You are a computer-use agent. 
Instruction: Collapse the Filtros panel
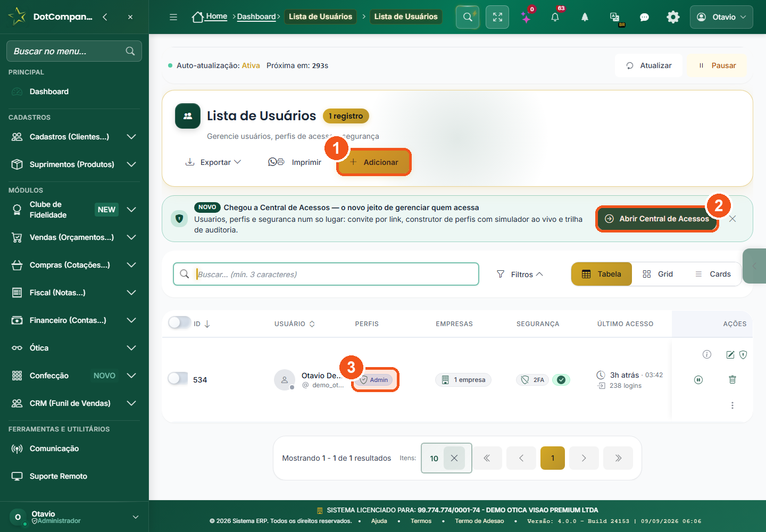(x=520, y=274)
